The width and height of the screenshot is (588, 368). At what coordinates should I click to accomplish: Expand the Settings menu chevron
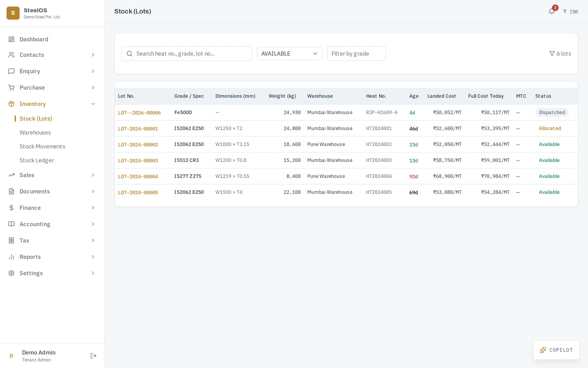[x=93, y=273]
